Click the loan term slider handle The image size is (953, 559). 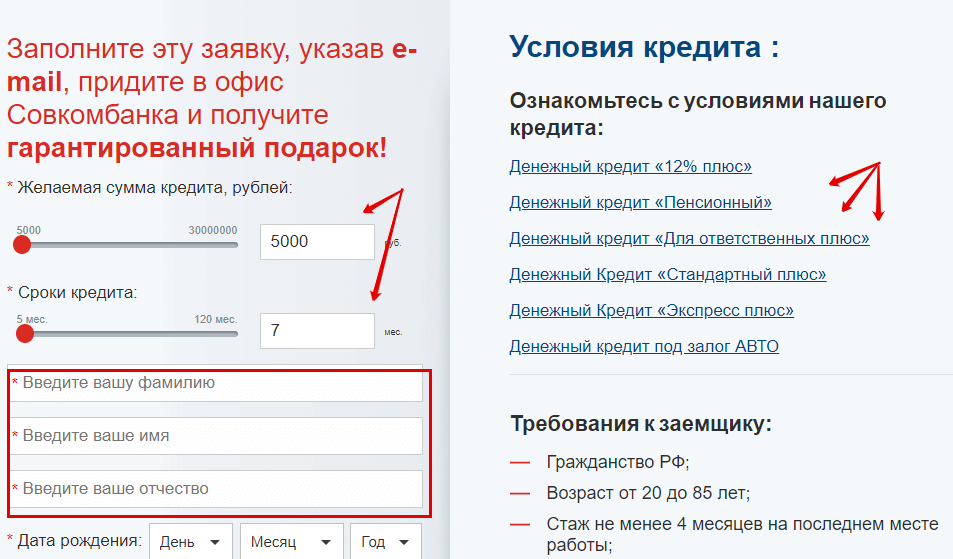25,333
